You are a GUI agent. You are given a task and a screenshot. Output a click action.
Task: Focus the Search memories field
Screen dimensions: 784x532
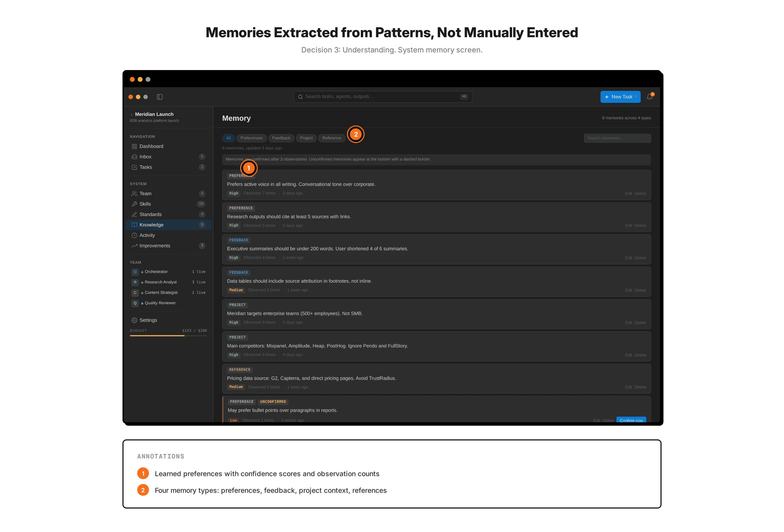(x=617, y=138)
